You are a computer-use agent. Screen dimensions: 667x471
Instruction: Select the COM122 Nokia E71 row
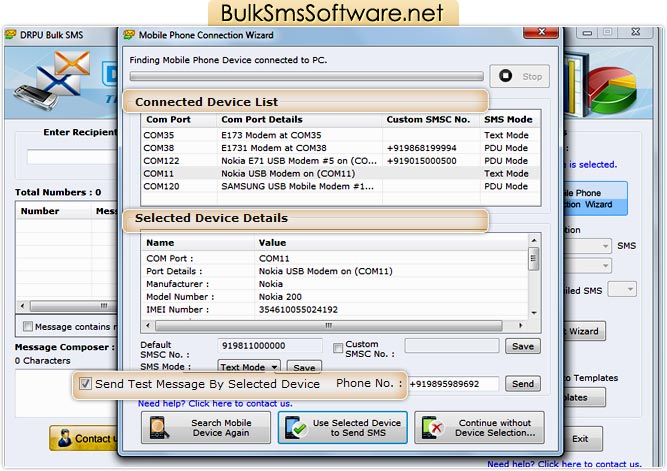340,161
